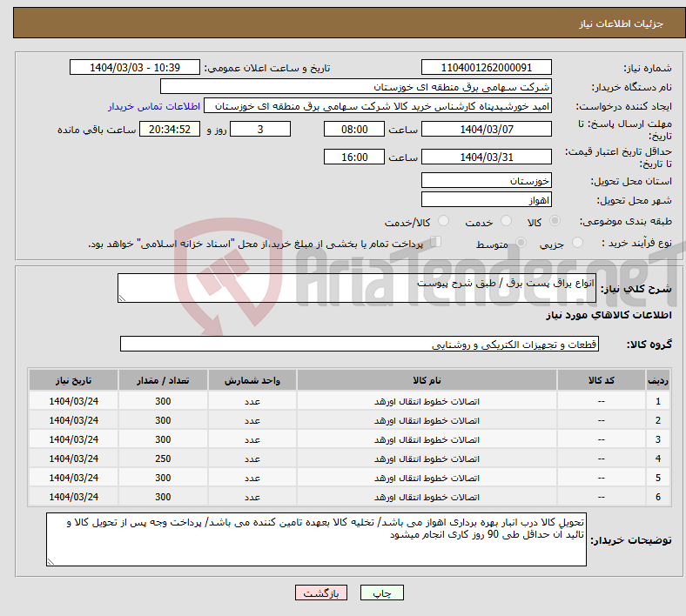This screenshot has height=616, width=686.
Task: Click the request creator name field
Action: 378,106
